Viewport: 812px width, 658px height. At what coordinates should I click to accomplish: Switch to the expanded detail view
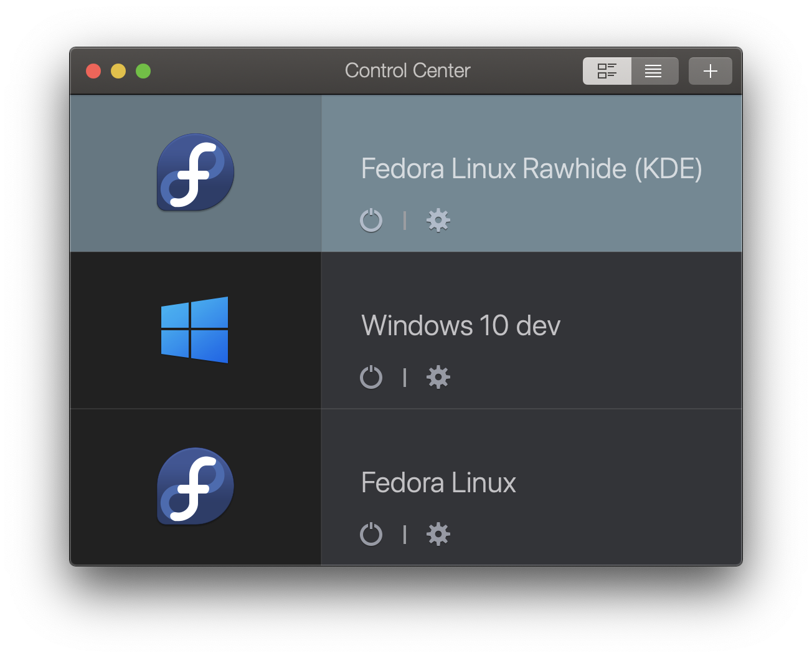click(x=607, y=71)
